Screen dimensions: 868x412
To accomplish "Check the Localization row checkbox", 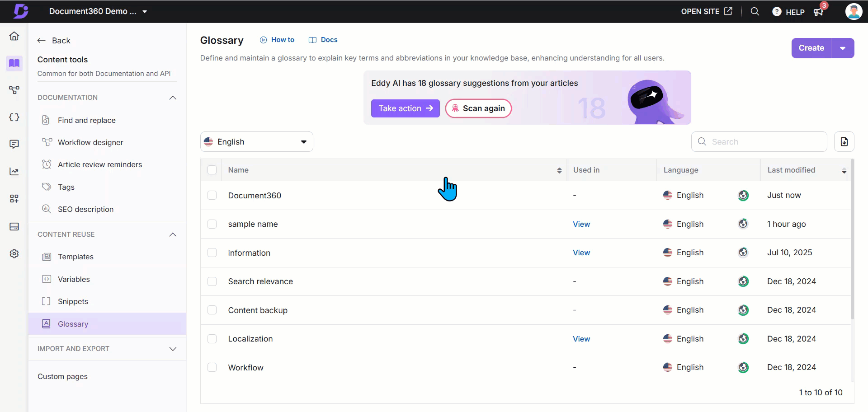I will (x=212, y=339).
